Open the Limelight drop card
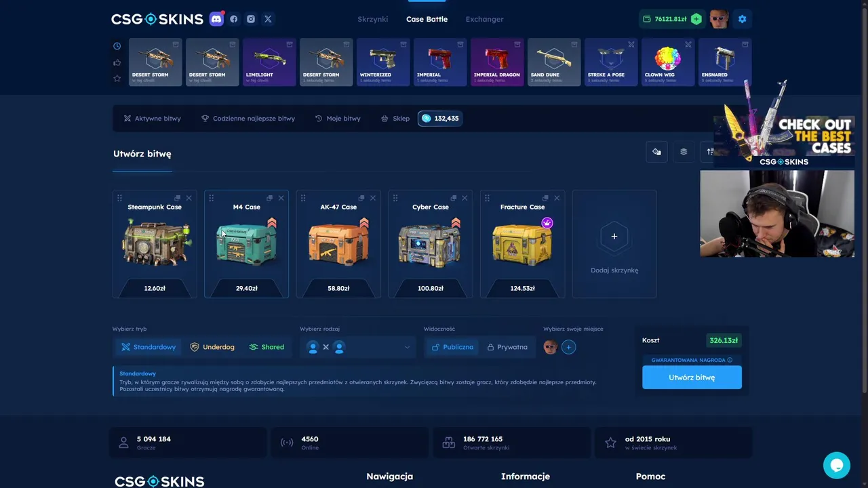 point(269,62)
